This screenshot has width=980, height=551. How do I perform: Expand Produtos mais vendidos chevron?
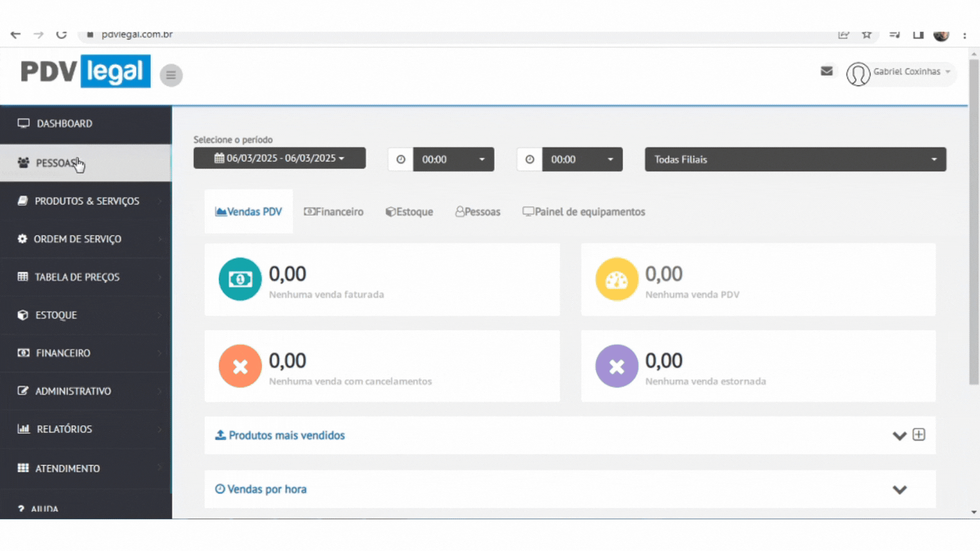tap(899, 436)
